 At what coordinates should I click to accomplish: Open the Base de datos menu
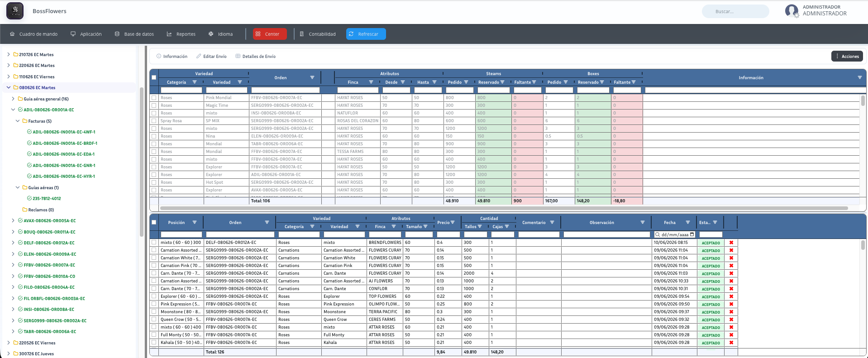point(134,34)
